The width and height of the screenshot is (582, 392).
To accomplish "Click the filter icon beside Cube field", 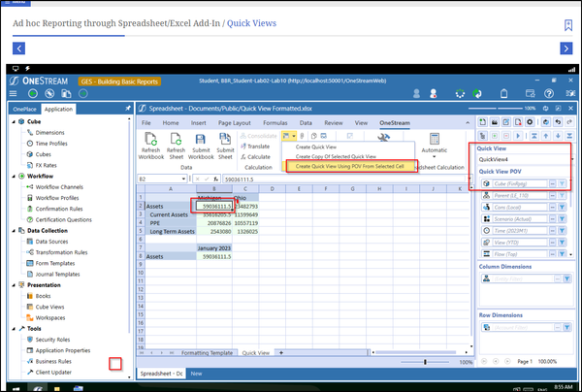I will coord(562,181).
